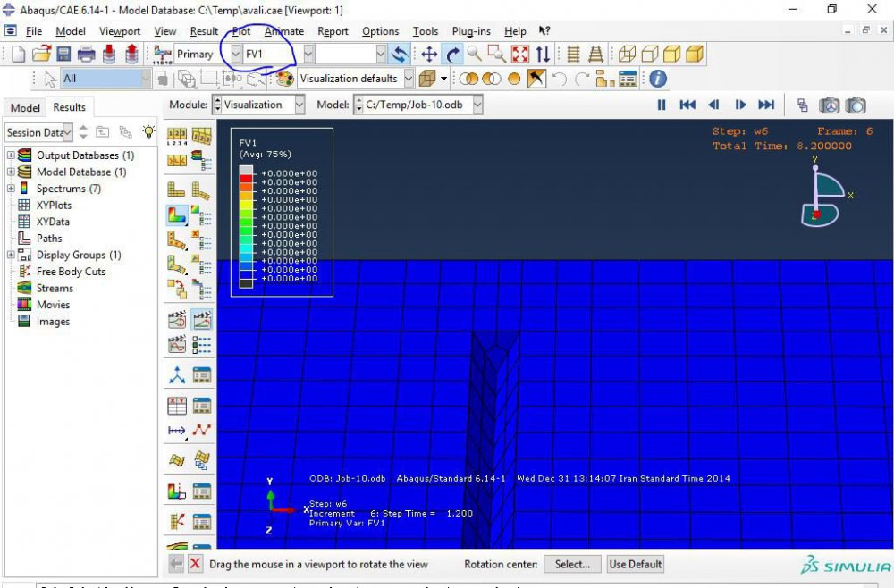894x588 pixels.
Task: Open the Query information icon
Action: 658,79
